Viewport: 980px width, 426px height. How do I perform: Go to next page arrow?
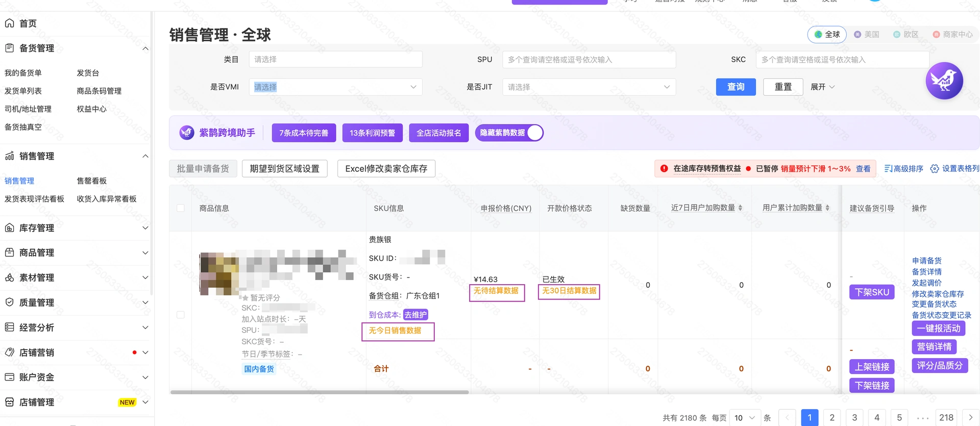(970, 417)
